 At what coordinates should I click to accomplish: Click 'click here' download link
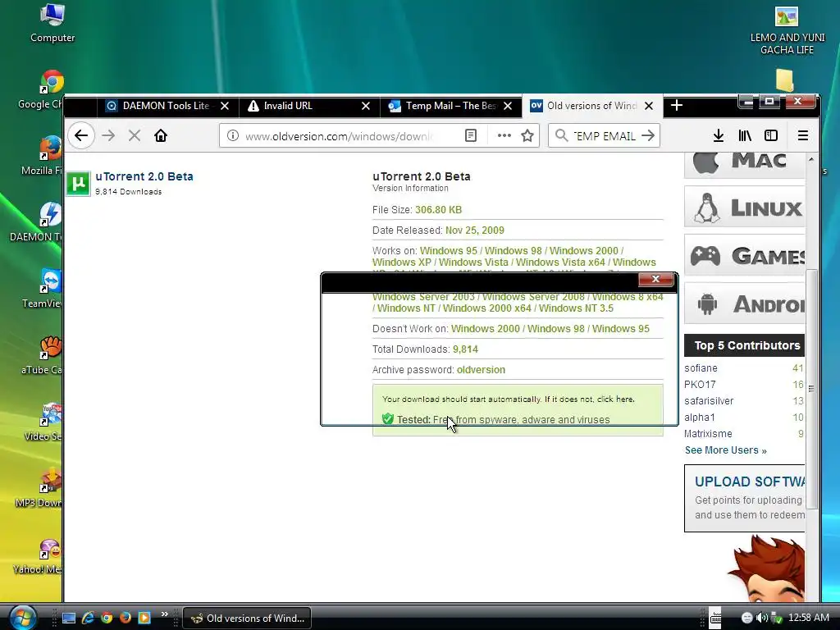tap(615, 399)
